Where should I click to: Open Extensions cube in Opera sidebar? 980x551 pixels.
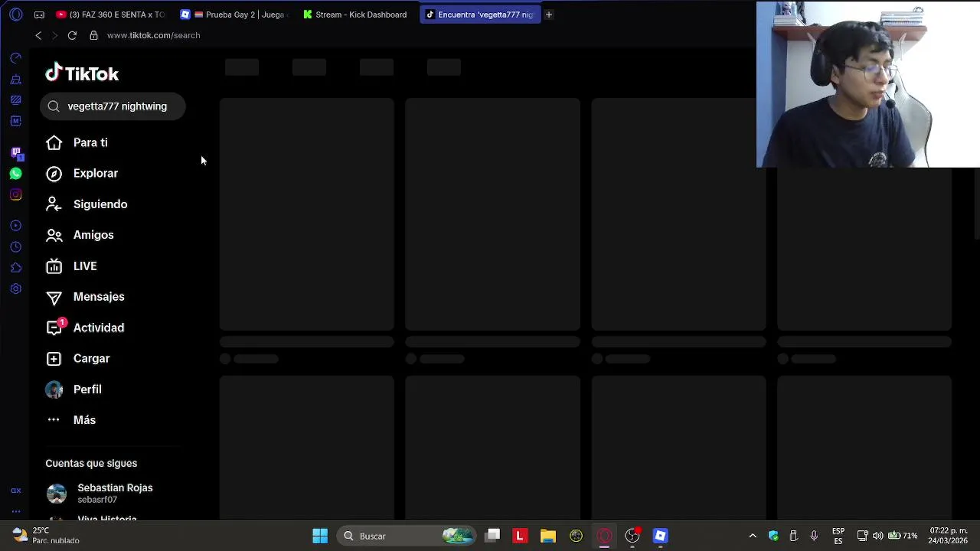click(15, 268)
